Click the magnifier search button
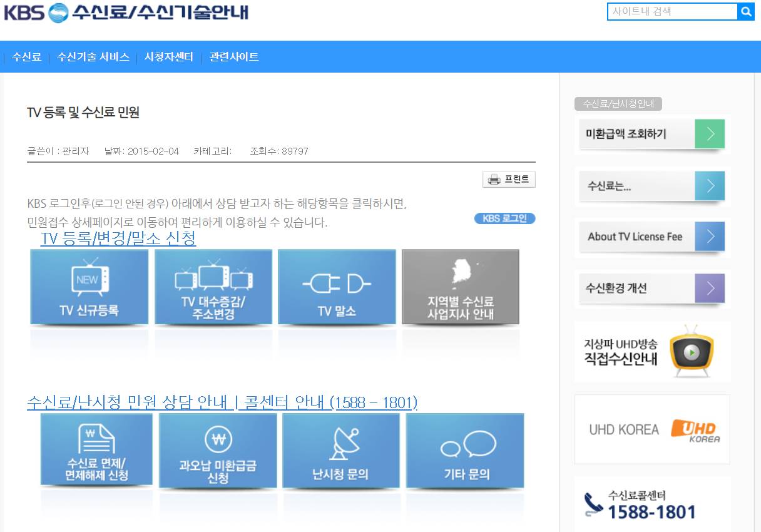Viewport: 761px width, 532px height. (746, 11)
